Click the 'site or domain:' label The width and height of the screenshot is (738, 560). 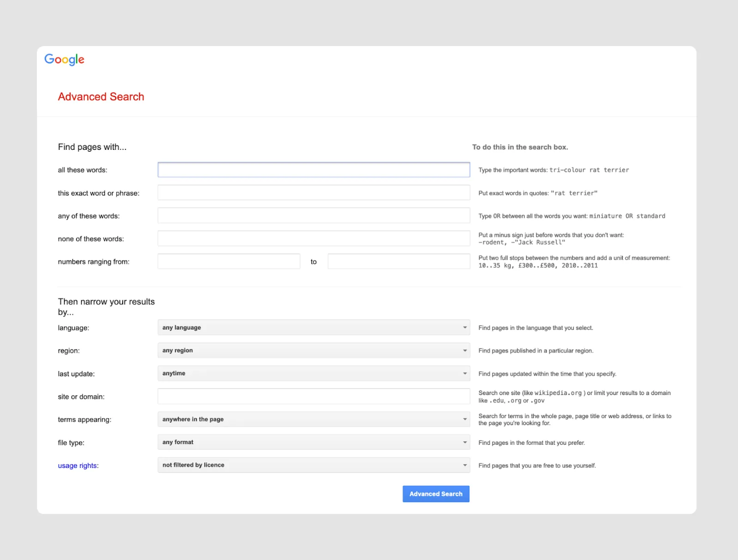[81, 397]
